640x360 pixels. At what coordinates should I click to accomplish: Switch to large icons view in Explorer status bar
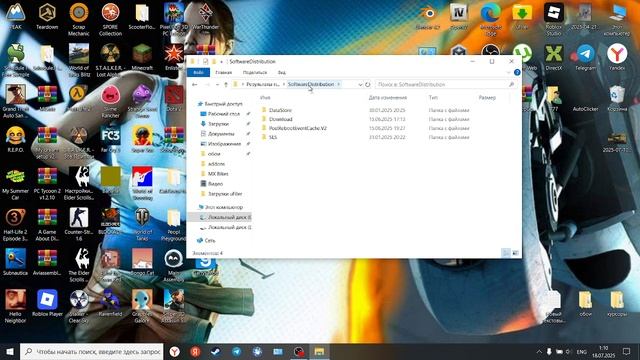[516, 253]
